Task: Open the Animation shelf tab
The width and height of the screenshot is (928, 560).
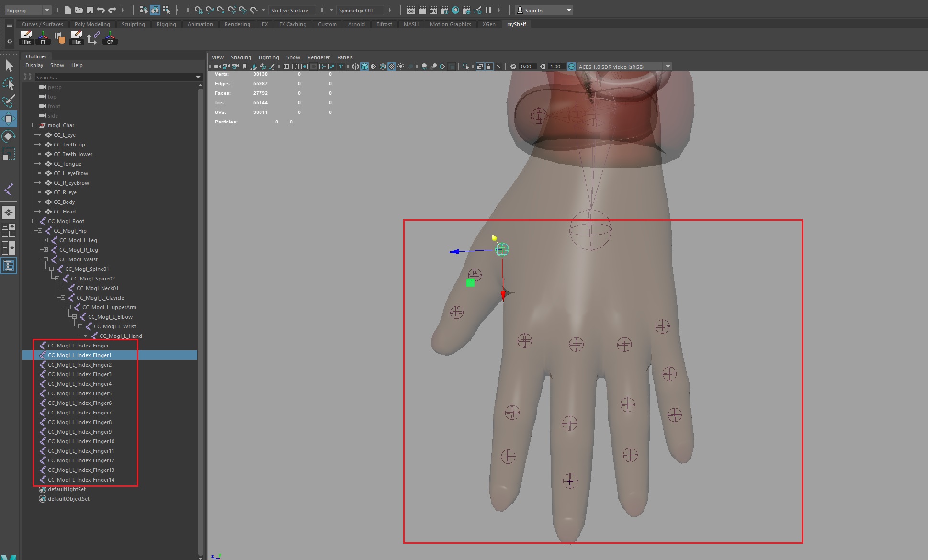Action: (200, 24)
